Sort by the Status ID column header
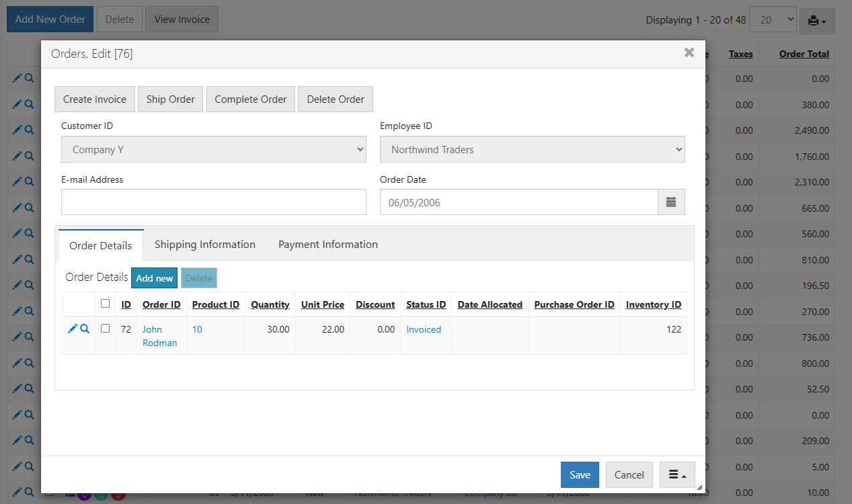The width and height of the screenshot is (852, 504). pyautogui.click(x=426, y=304)
